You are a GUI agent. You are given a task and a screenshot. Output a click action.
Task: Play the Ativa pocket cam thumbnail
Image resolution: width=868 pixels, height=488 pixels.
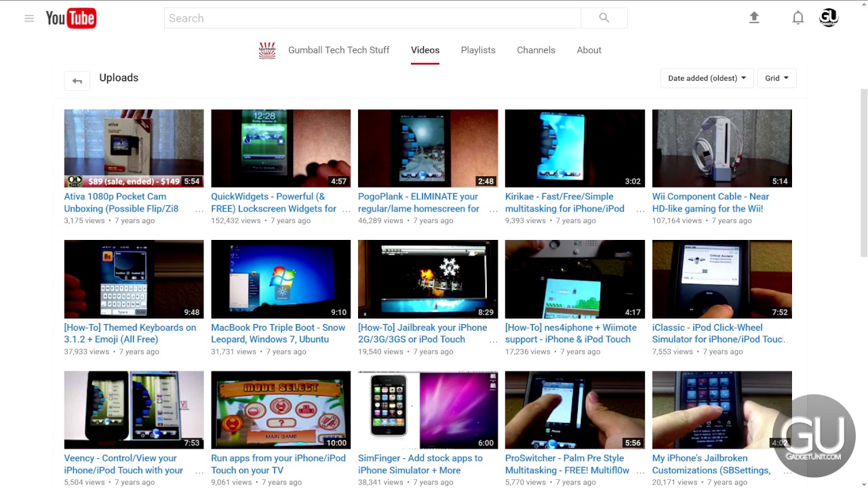tap(134, 148)
